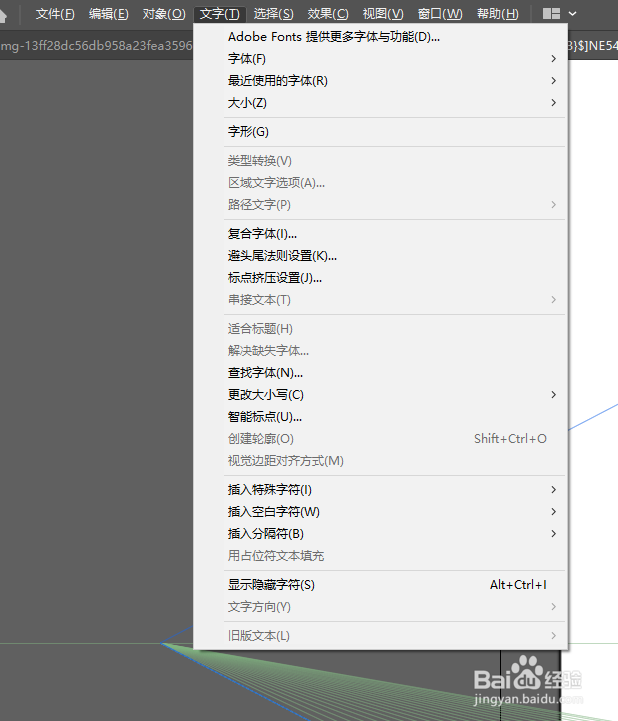Choose Adobe Fonts 提供更多字体与功能
The image size is (618, 721).
pyautogui.click(x=381, y=37)
